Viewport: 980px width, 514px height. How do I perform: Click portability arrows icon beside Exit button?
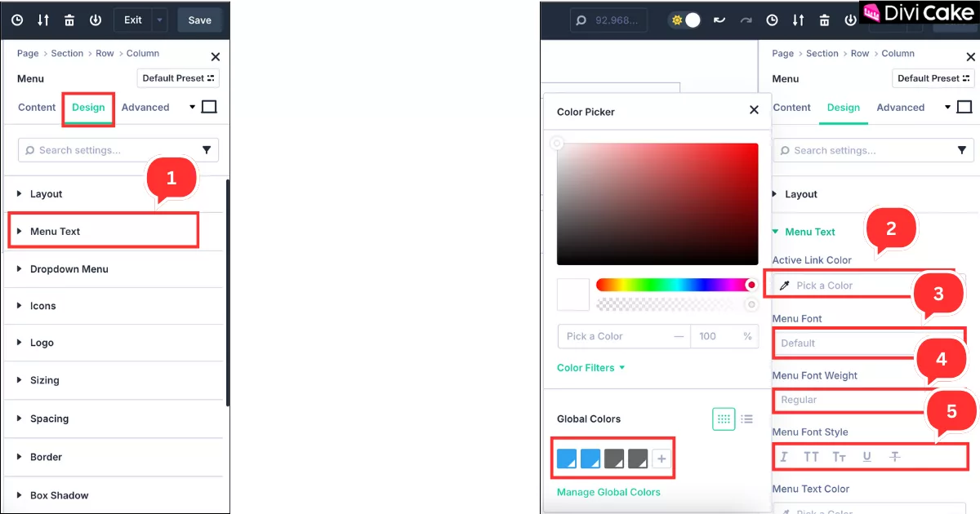tap(44, 20)
